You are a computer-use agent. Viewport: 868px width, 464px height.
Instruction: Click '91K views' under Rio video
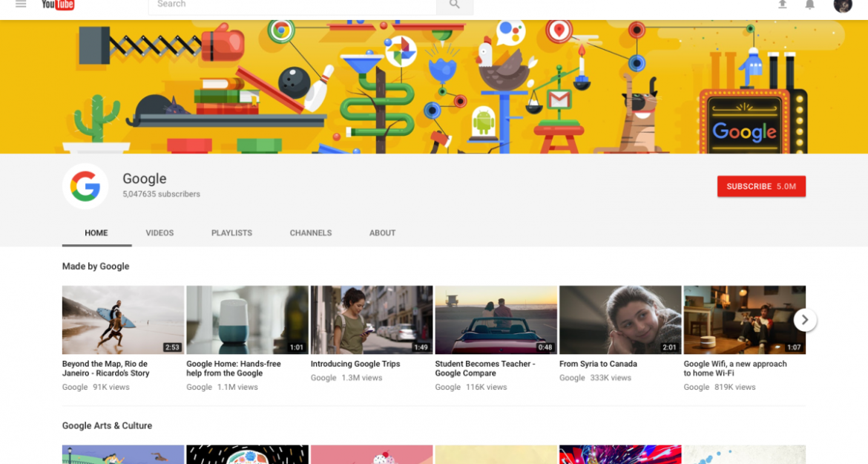(x=111, y=387)
